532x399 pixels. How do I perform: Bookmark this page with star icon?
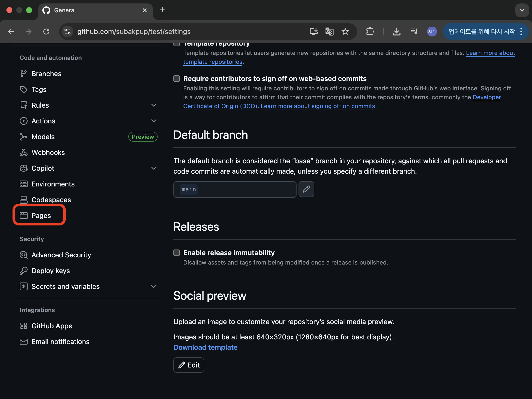[345, 32]
